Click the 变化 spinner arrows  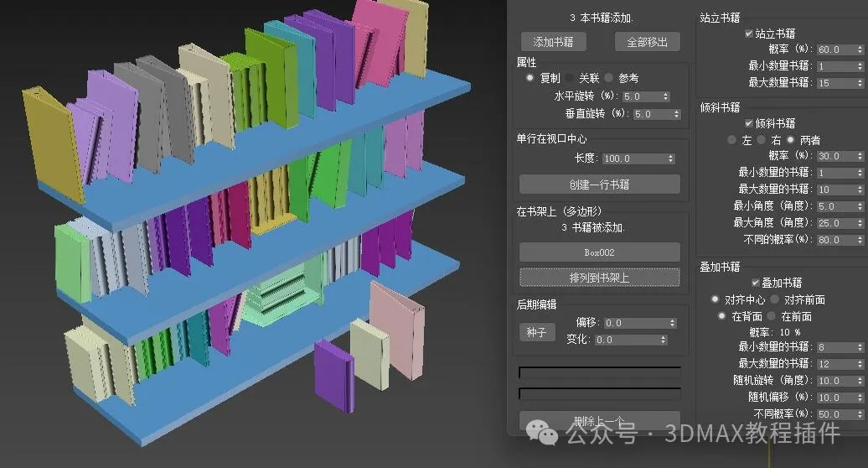(664, 340)
